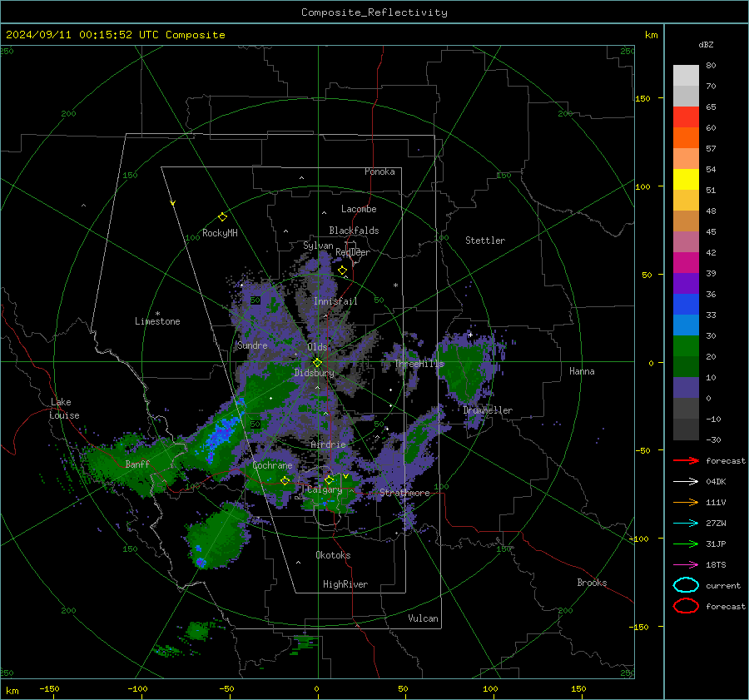Click the bright yellow dBZ swatch
The width and height of the screenshot is (749, 700).
(686, 180)
